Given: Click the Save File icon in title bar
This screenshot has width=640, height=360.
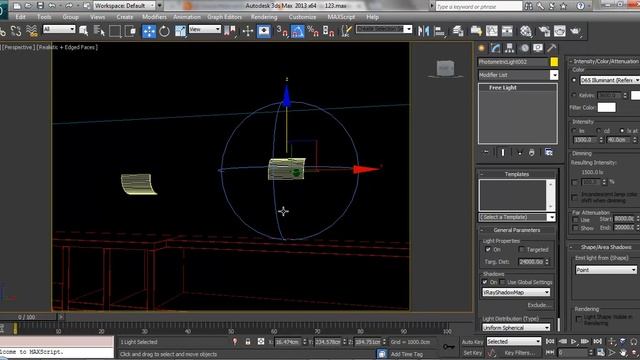Looking at the screenshot, I should tap(40, 6).
